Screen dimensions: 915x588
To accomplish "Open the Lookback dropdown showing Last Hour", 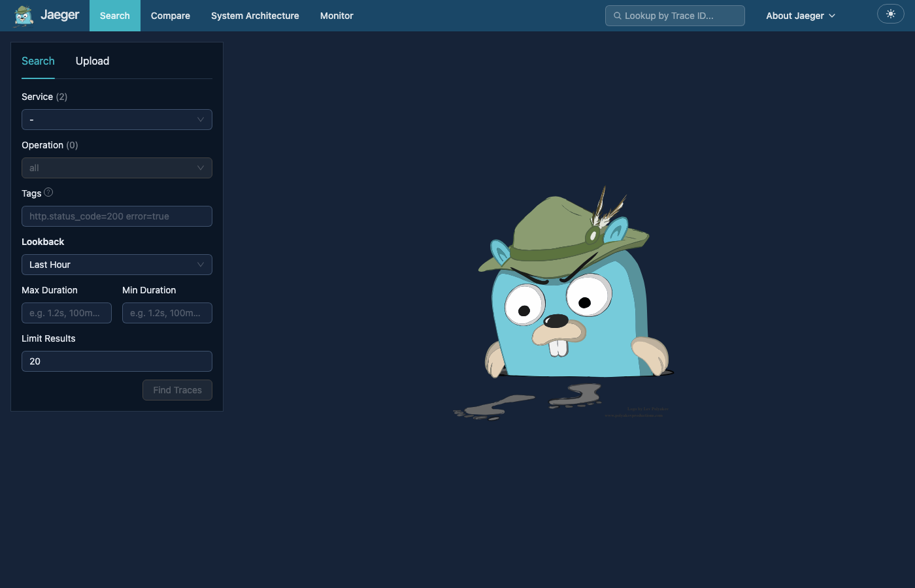I will click(116, 265).
